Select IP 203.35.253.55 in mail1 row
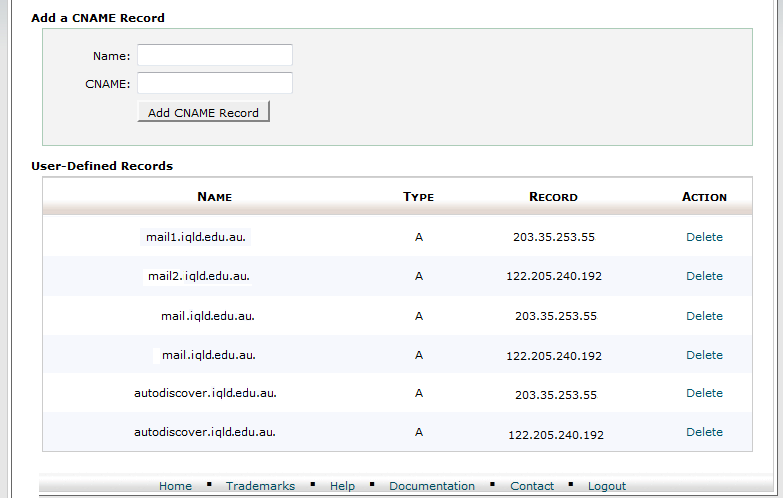The height and width of the screenshot is (498, 783). 554,237
